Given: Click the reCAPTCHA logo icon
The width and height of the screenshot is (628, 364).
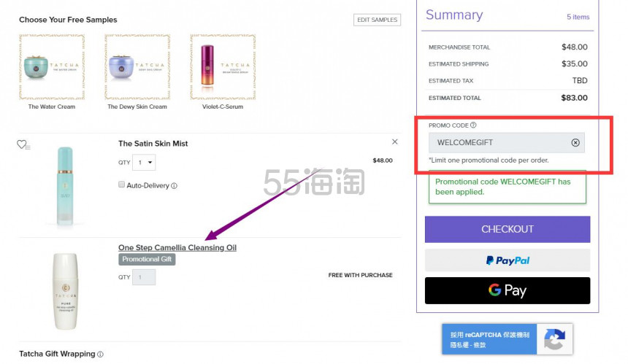Looking at the screenshot, I should click(555, 338).
